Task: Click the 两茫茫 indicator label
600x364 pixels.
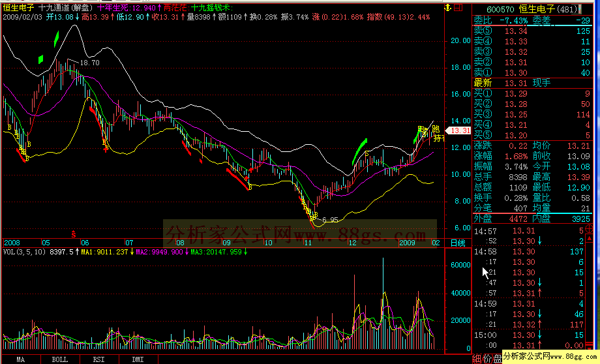Action: [175, 8]
